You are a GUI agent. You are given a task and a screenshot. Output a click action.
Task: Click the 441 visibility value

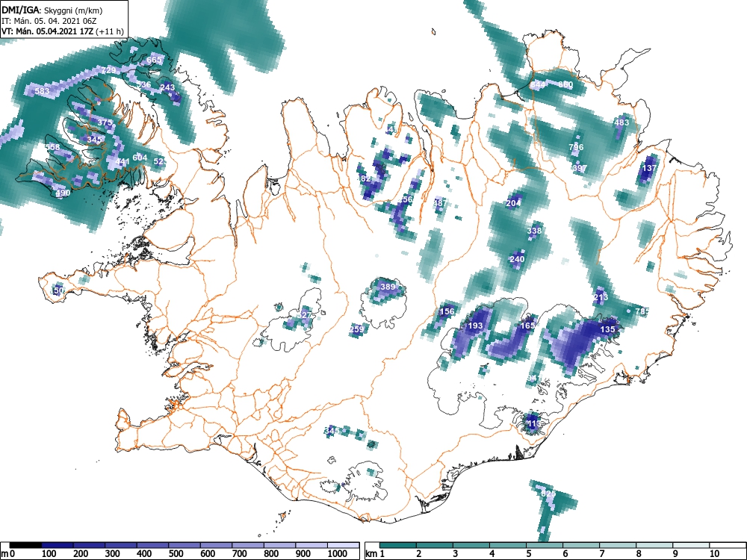123,161
